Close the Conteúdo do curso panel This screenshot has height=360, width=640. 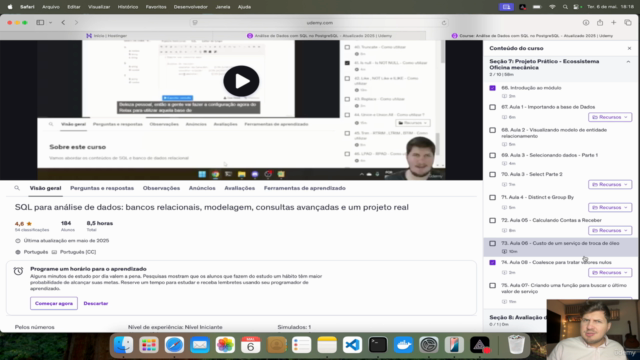pos(629,48)
